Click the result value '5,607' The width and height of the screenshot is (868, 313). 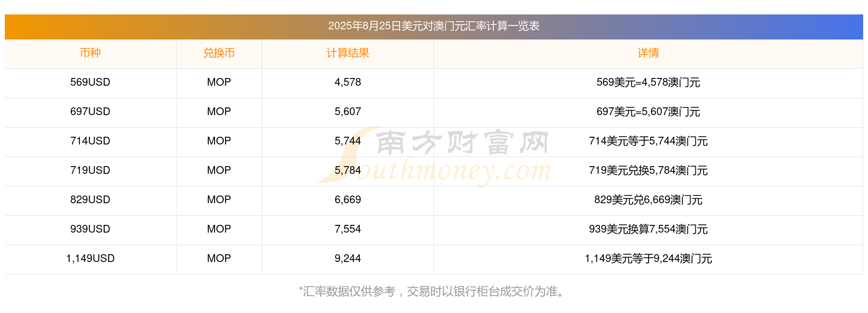(348, 112)
